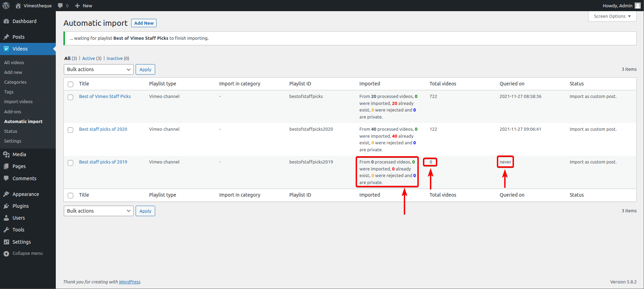The height and width of the screenshot is (289, 644).
Task: Click the Pages icon in sidebar
Action: [x=6, y=166]
